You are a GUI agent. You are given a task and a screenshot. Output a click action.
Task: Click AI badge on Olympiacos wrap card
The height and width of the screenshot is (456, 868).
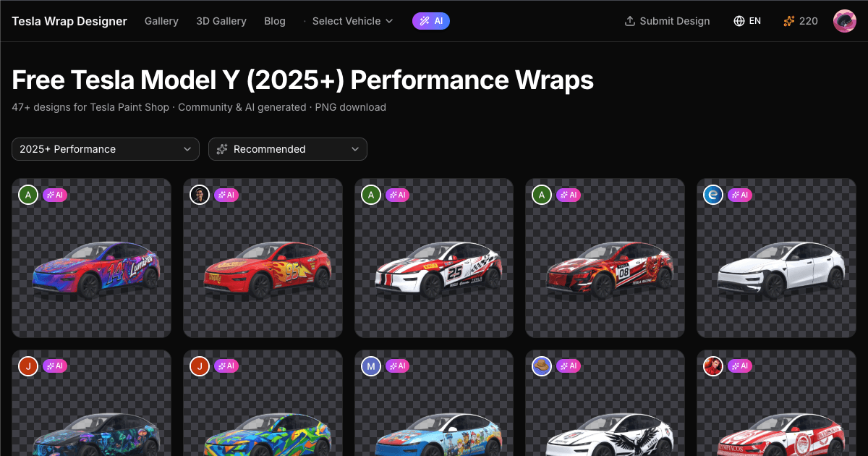tap(740, 366)
